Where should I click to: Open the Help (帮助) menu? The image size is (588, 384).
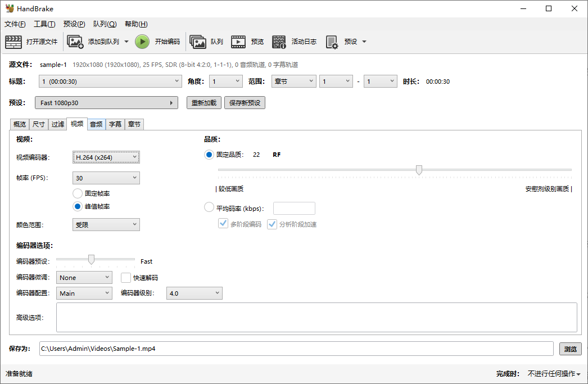click(136, 24)
